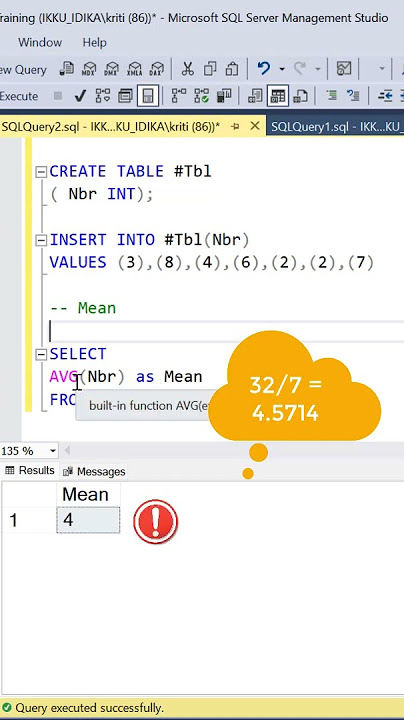
Task: Click the XMLA query icon
Action: click(x=135, y=69)
